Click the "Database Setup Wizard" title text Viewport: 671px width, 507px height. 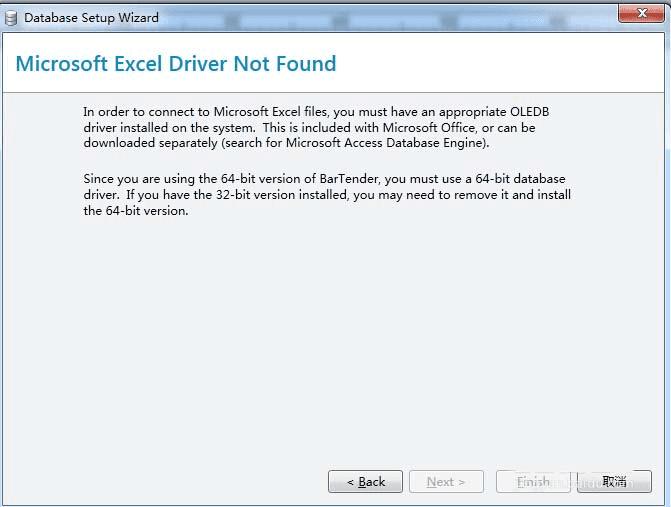point(91,18)
